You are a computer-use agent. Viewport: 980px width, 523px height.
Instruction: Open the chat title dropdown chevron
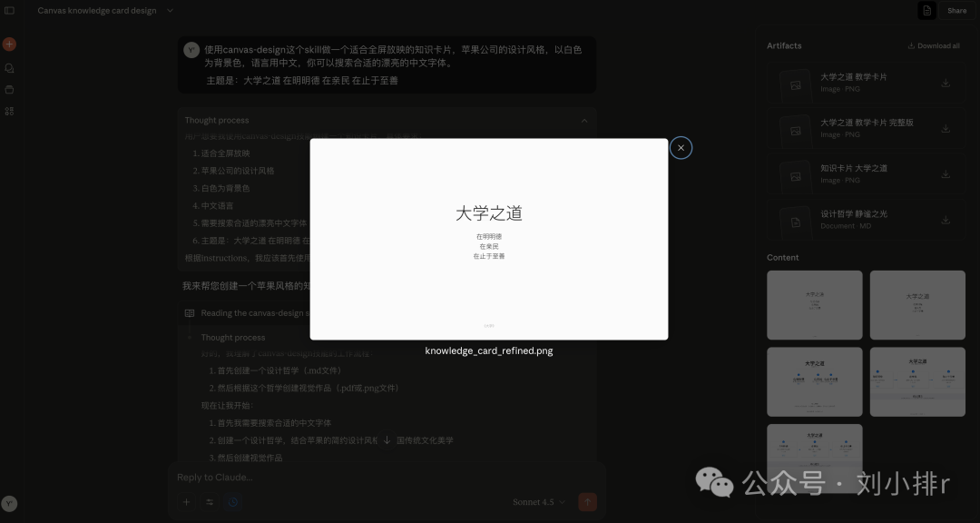(170, 11)
